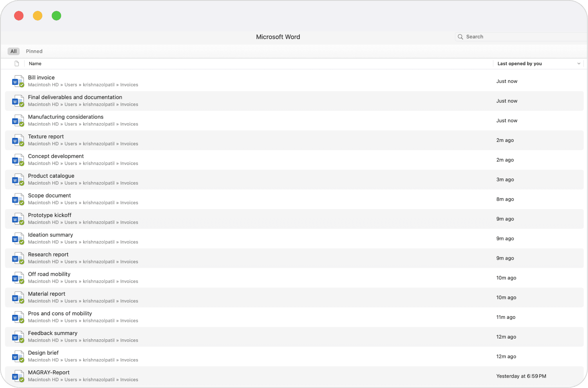Screen dimensions: 588x388
Task: Open the Bill invoice document
Action: pyautogui.click(x=294, y=81)
